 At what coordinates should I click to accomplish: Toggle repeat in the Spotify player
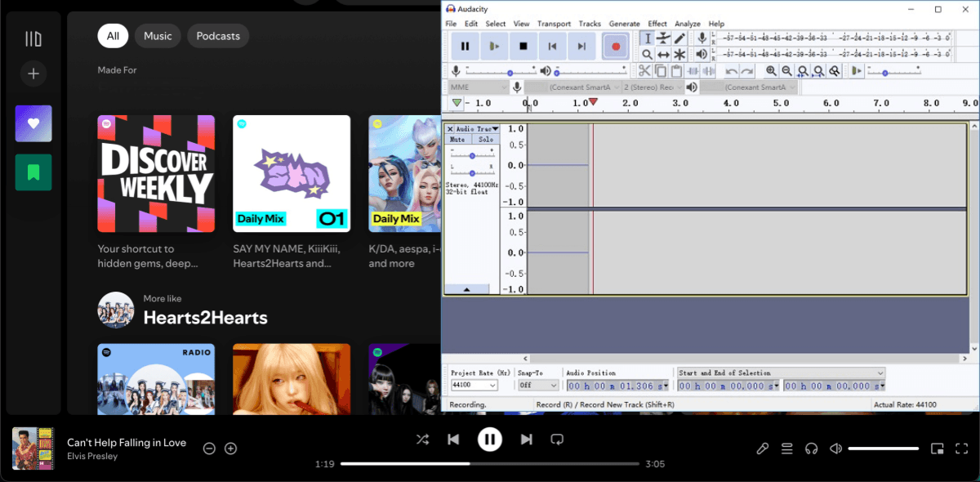pyautogui.click(x=557, y=440)
